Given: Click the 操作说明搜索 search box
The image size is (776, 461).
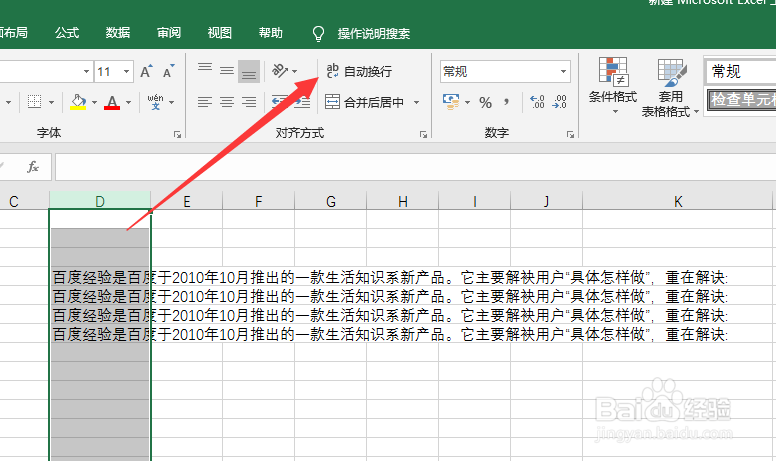Looking at the screenshot, I should 374,34.
